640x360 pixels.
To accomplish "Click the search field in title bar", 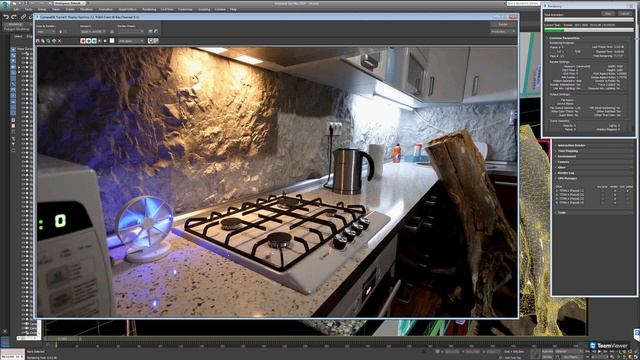I will pyautogui.click(x=524, y=3).
